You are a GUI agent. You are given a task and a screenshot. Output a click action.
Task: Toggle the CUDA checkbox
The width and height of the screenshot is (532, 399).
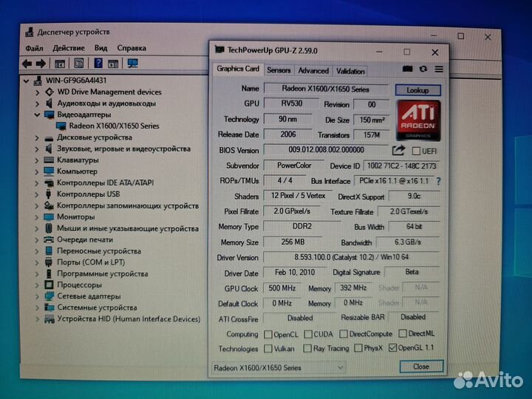click(x=308, y=334)
